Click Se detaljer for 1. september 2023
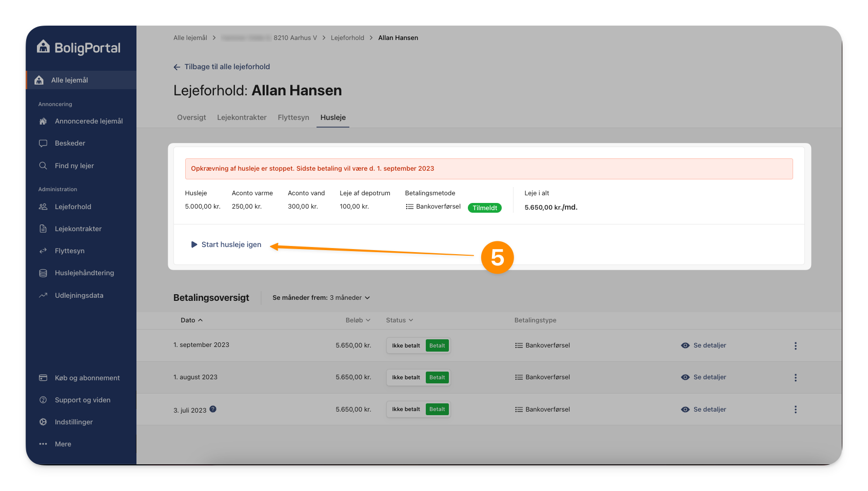The image size is (868, 491). pos(709,345)
